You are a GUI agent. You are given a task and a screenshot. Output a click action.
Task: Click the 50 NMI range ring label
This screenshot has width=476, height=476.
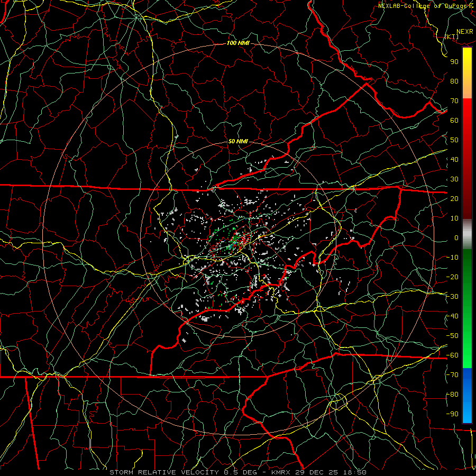coord(238,141)
